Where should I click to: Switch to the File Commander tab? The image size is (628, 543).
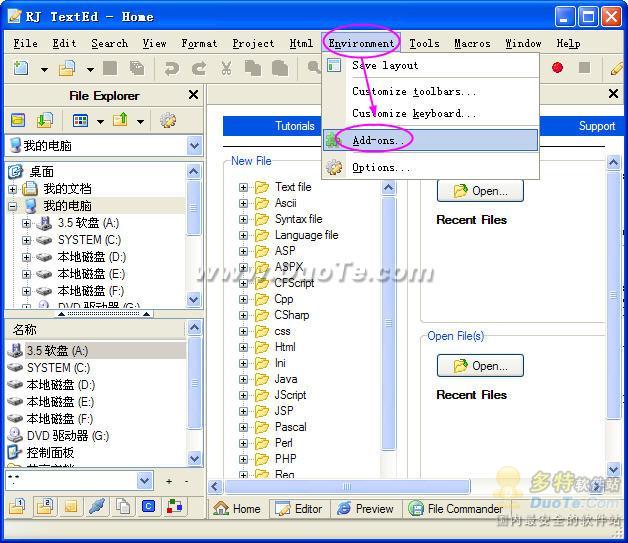pos(456,509)
